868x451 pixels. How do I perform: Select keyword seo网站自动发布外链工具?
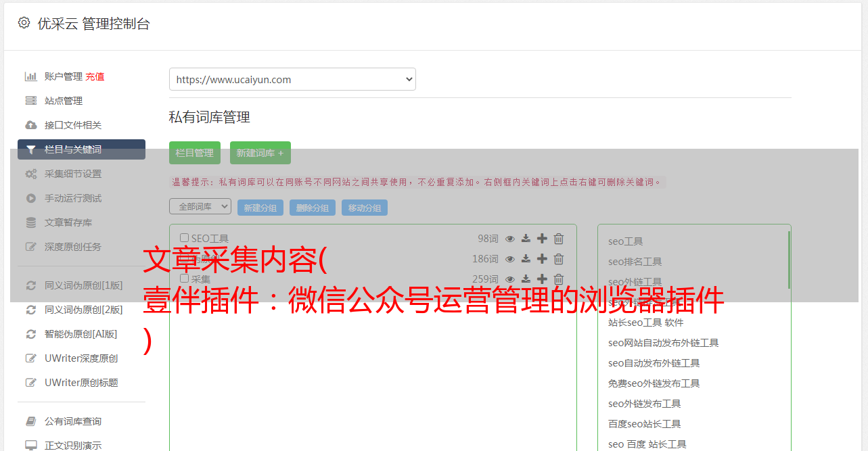pos(664,343)
